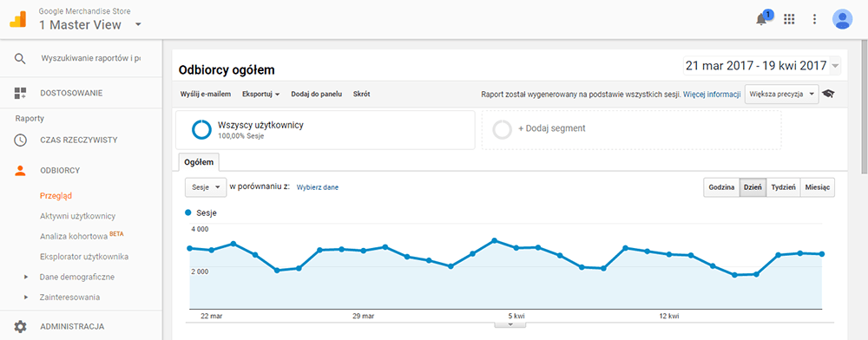The width and height of the screenshot is (868, 340).
Task: Click Skrót button
Action: coord(361,94)
